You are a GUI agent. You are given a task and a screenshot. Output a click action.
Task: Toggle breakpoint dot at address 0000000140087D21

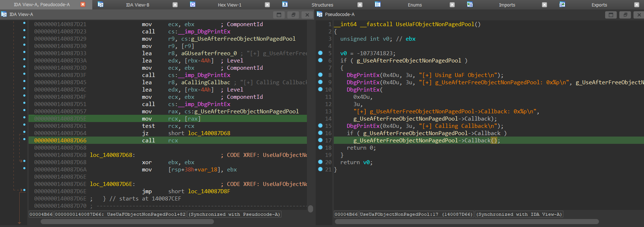pyautogui.click(x=24, y=23)
